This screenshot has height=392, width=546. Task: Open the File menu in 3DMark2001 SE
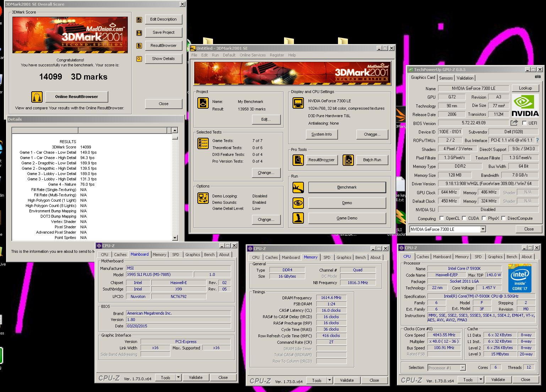194,55
